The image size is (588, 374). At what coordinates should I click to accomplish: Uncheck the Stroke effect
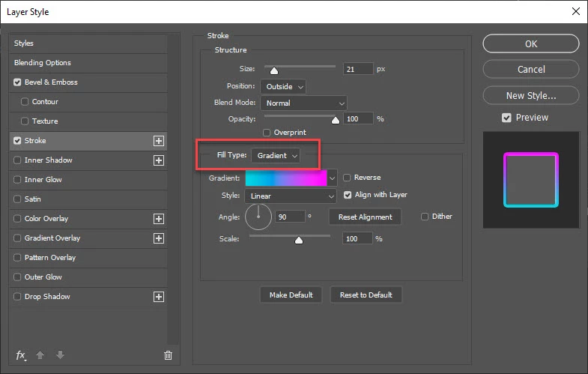(17, 141)
